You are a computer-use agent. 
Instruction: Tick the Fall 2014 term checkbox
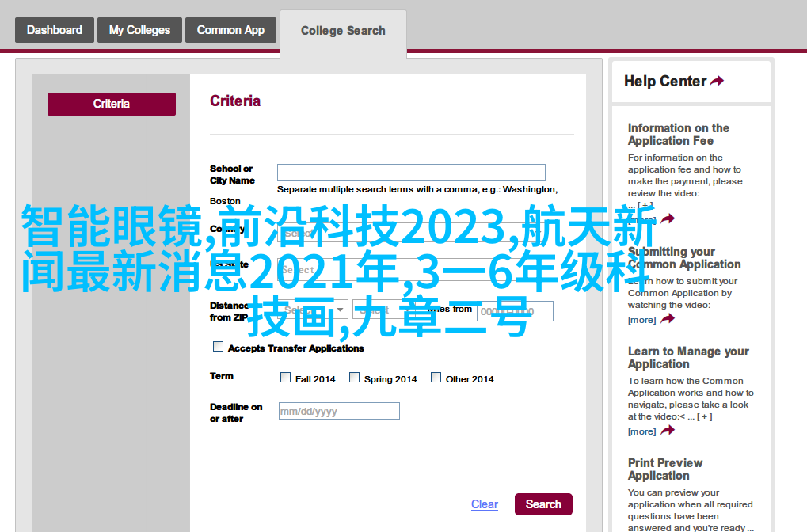(285, 378)
